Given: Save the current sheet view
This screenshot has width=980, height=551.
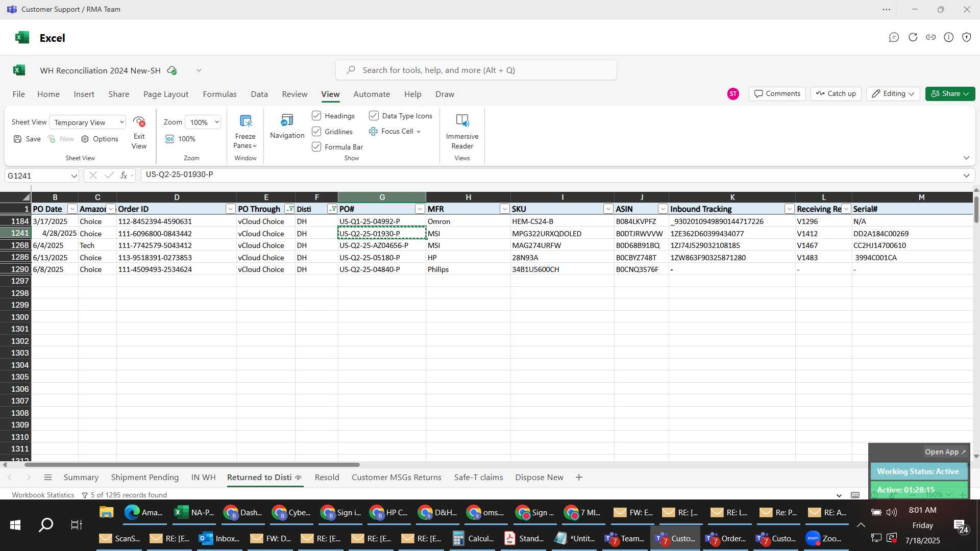Looking at the screenshot, I should point(27,139).
